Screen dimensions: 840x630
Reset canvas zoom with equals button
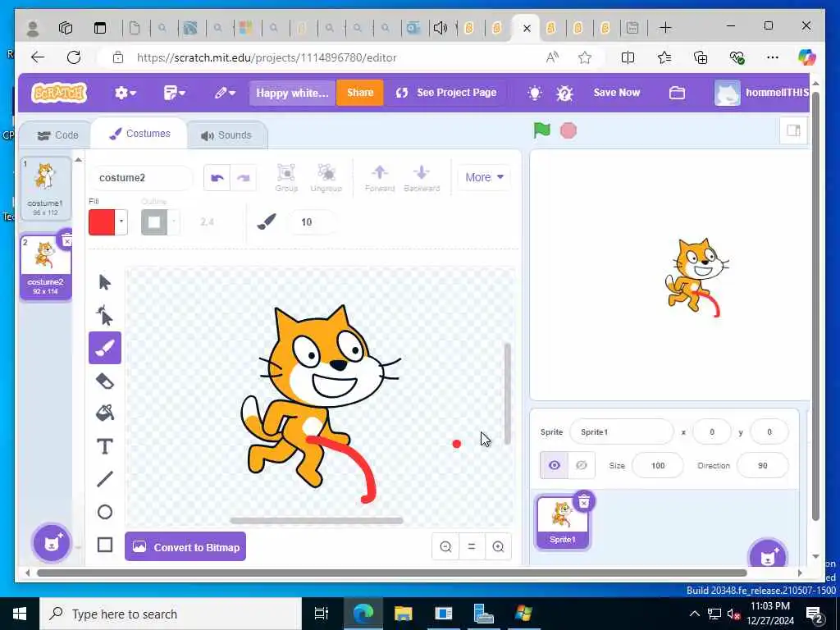472,546
